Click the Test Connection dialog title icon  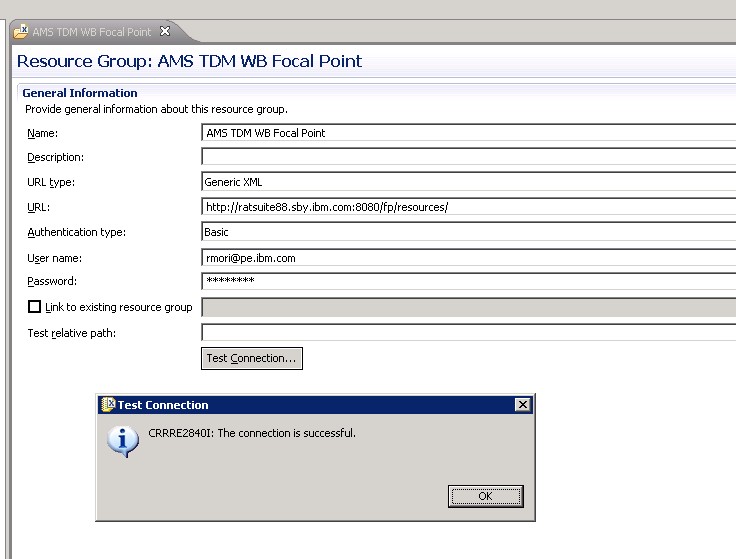click(108, 404)
